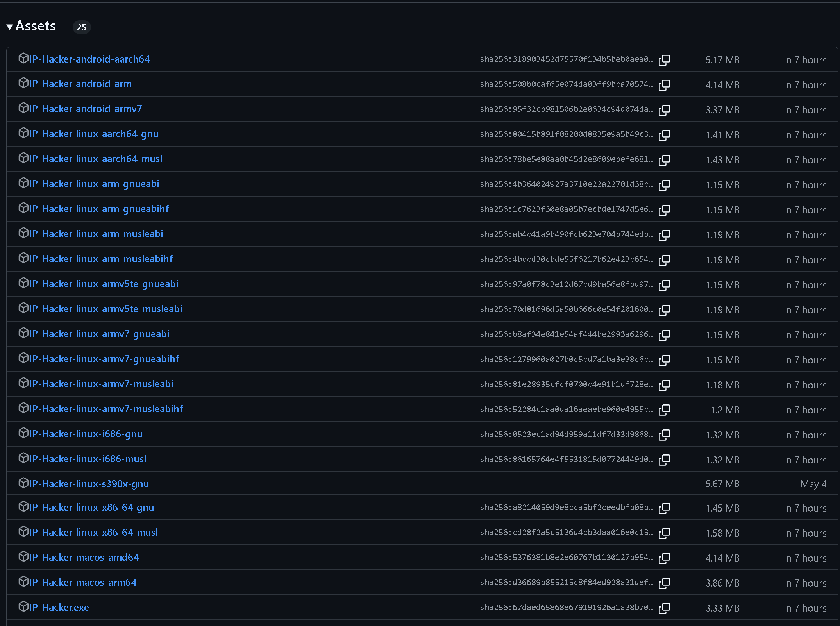Click the 1.18 MB size value
The height and width of the screenshot is (626, 840).
pyautogui.click(x=722, y=385)
